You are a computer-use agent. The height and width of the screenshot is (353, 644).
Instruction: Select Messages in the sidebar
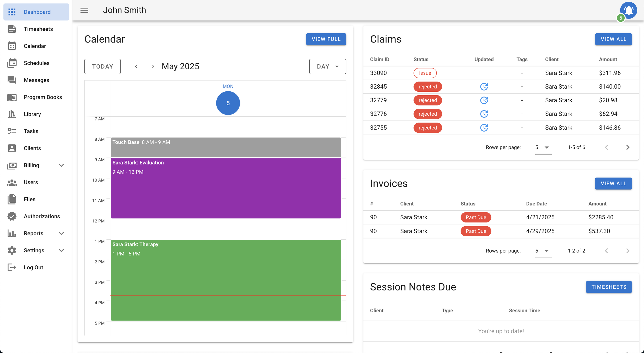pos(36,80)
